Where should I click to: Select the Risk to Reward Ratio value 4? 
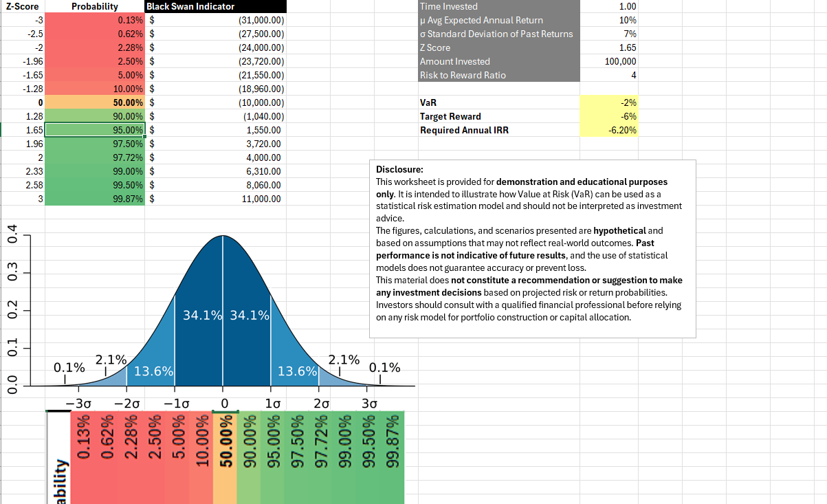tap(609, 75)
